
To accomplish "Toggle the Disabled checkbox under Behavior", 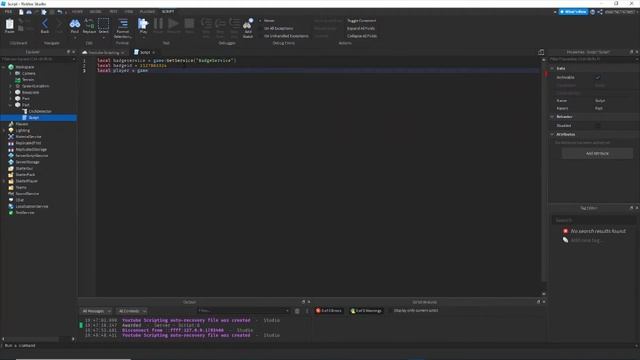I will 598,126.
